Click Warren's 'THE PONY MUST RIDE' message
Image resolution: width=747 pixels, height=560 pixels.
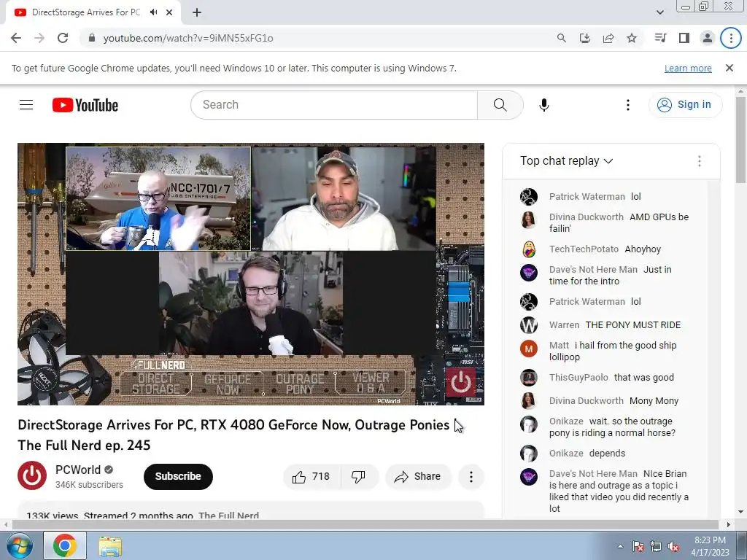click(x=605, y=324)
